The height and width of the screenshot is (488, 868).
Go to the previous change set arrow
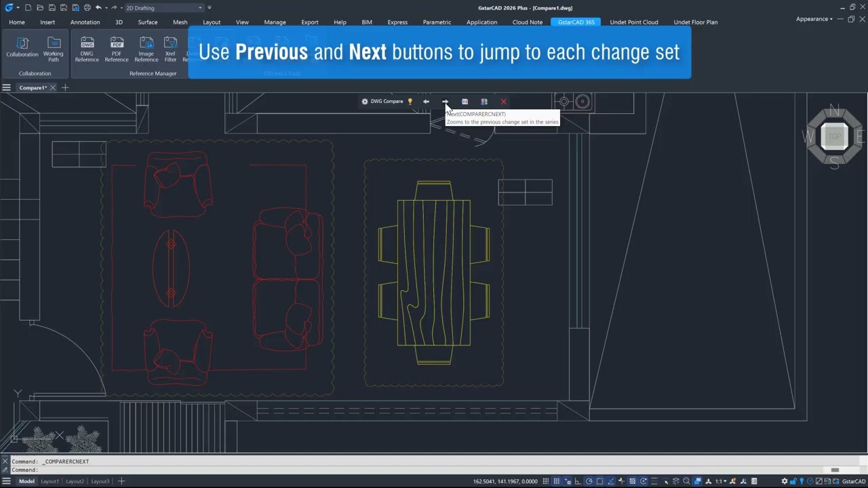coord(426,102)
